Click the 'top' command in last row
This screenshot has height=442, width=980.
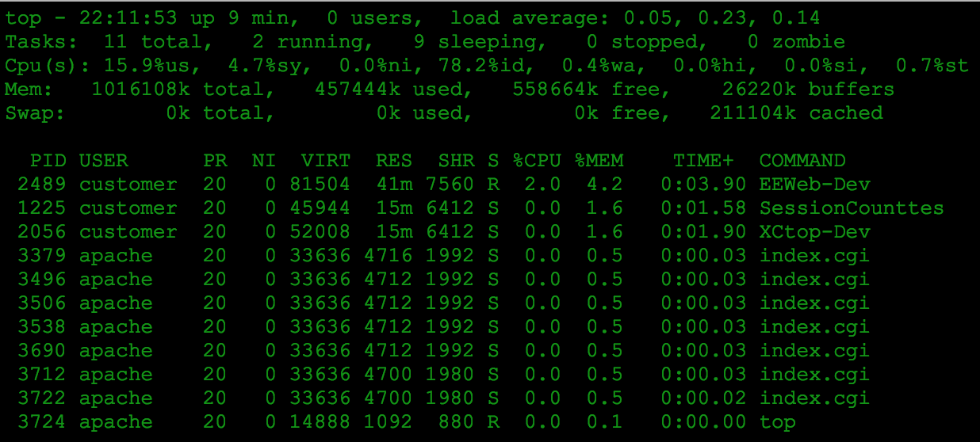click(778, 421)
